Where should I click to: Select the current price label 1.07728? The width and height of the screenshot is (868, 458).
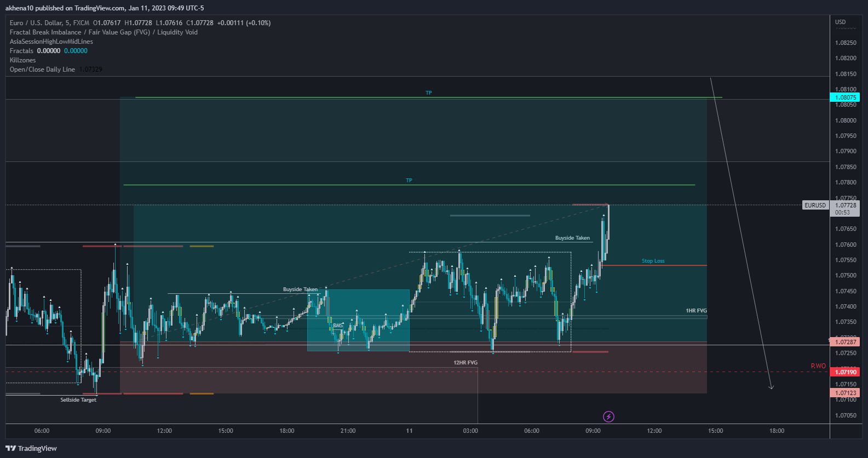(x=845, y=205)
